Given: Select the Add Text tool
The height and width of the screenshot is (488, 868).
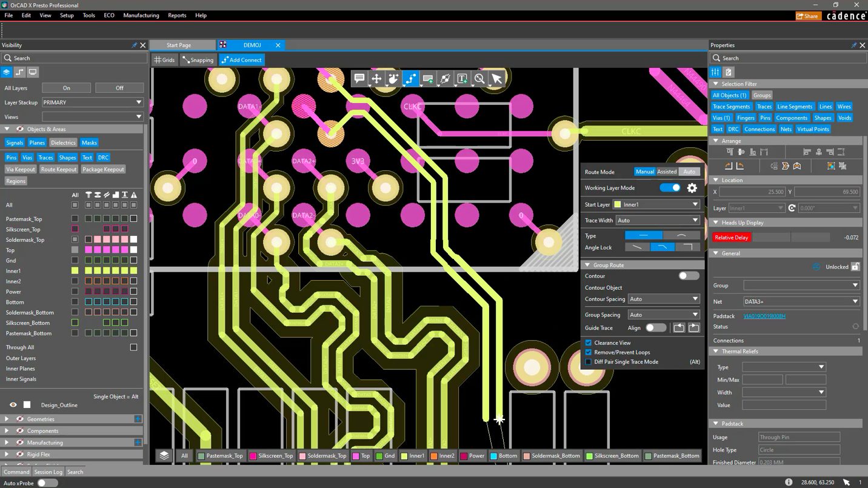Looking at the screenshot, I should coord(461,78).
